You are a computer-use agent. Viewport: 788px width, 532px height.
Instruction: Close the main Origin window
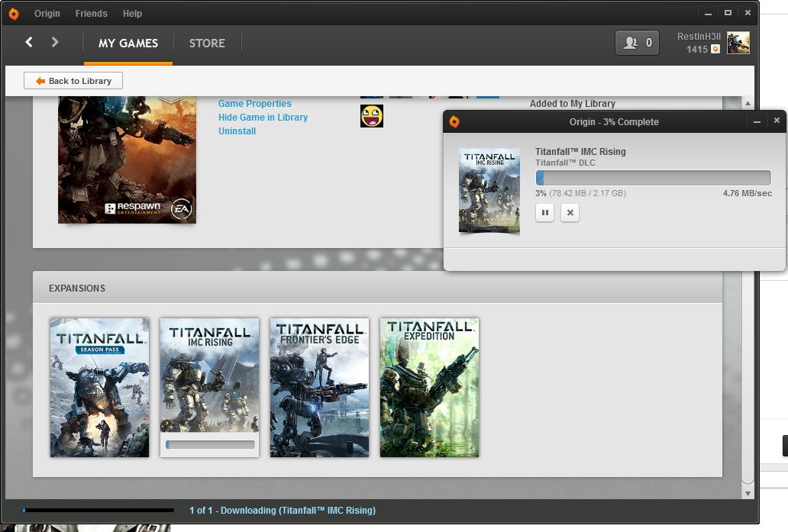coord(748,12)
